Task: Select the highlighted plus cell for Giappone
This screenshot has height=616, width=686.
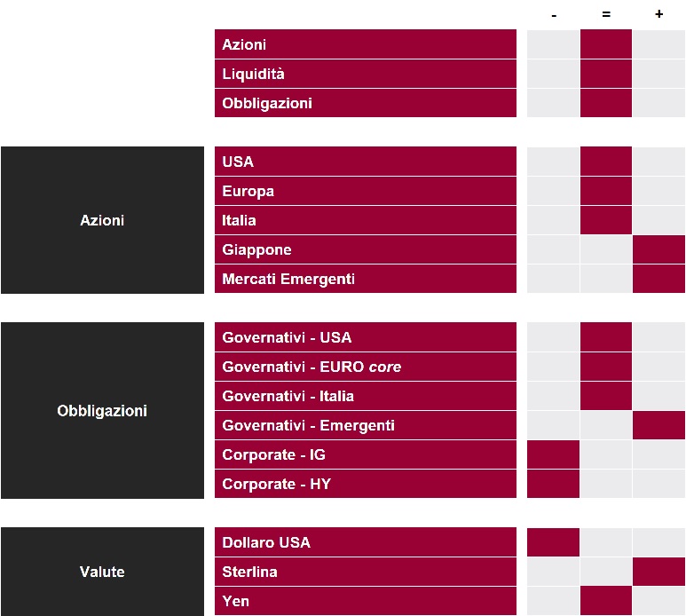Action: pos(658,249)
